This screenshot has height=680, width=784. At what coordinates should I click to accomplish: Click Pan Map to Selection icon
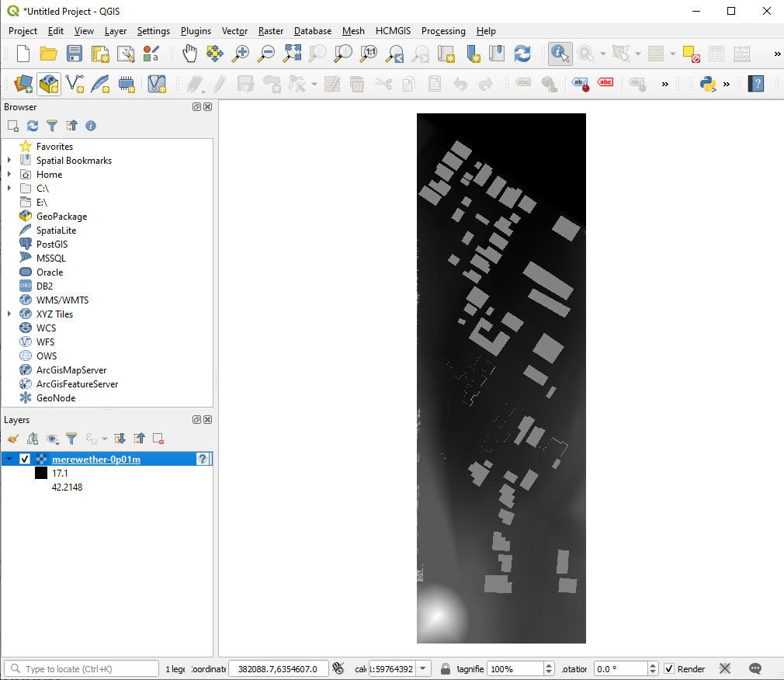215,54
